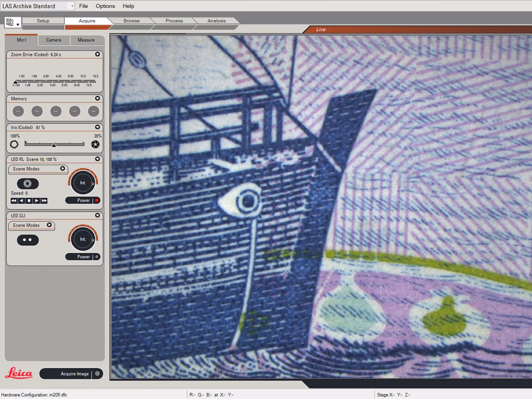
Task: Collapse the LED RL panel
Action: [97, 159]
